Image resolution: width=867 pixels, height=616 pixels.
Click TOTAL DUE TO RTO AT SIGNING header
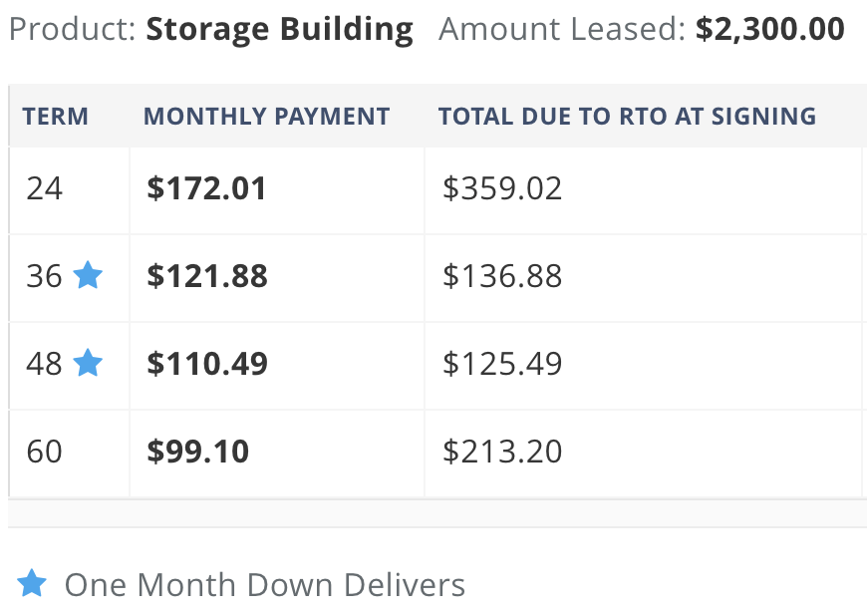[627, 116]
